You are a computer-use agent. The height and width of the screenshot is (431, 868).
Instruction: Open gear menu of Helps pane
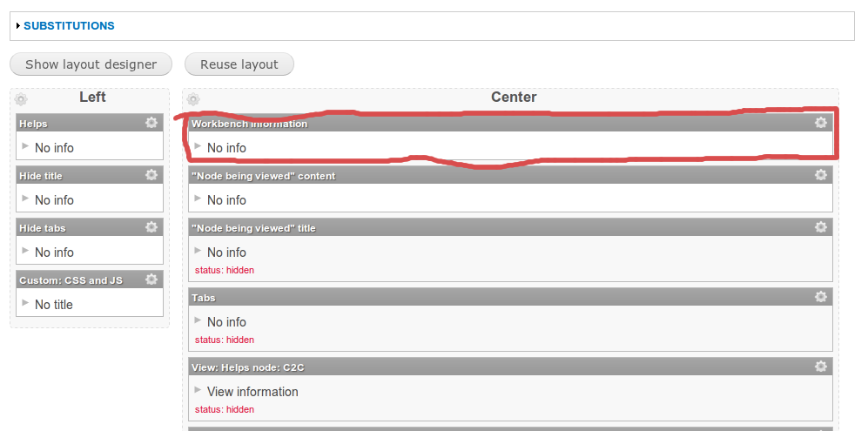tap(151, 123)
